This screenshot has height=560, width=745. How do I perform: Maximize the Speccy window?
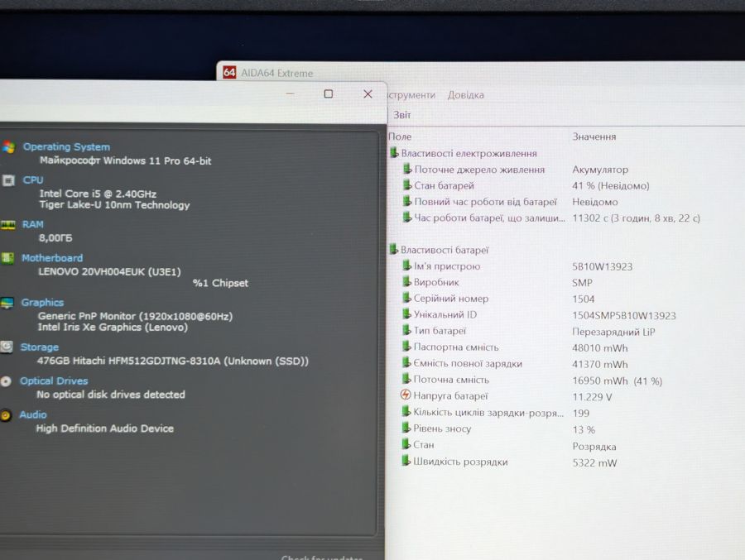(329, 94)
